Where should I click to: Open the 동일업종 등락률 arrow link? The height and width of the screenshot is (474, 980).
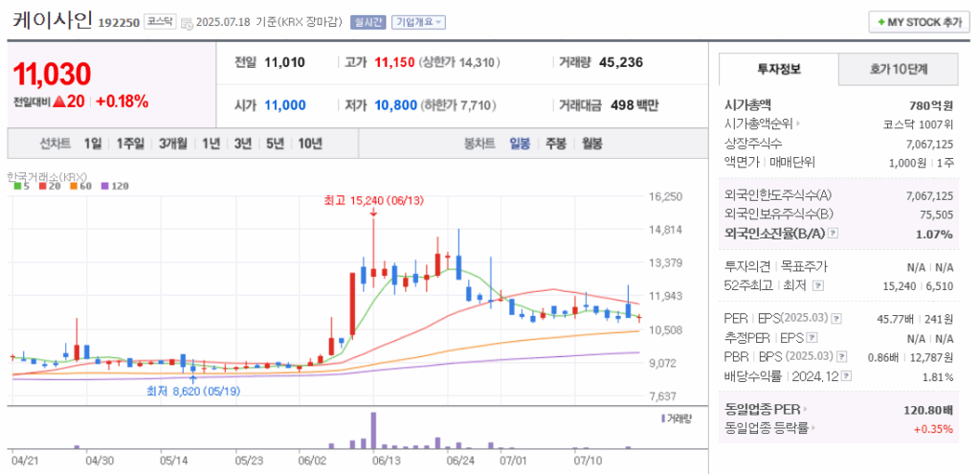tap(815, 429)
